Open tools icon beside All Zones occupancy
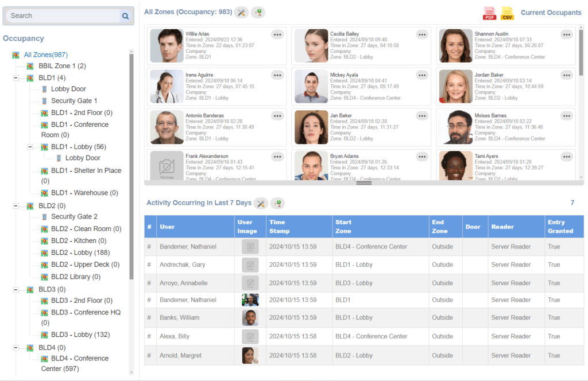This screenshot has height=381, width=588. 242,12
